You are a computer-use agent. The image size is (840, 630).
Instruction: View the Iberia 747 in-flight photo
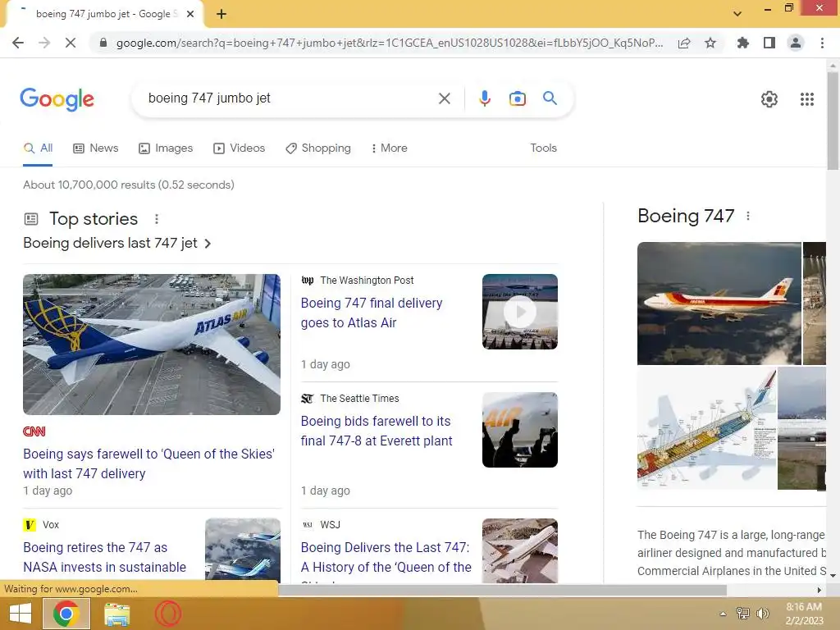coord(719,304)
